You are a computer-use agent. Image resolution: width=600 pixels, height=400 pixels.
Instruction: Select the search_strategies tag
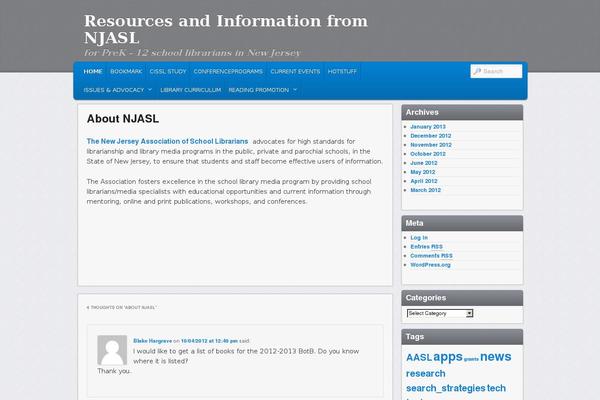[445, 388]
